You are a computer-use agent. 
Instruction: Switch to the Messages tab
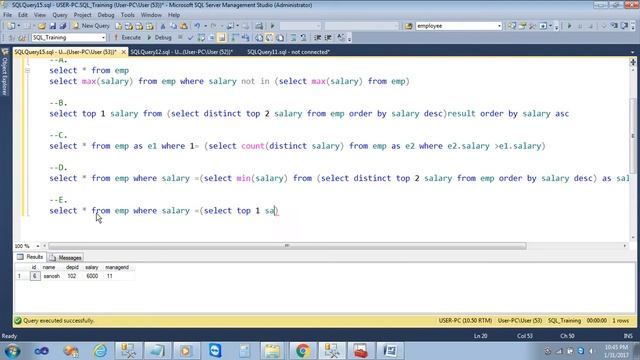coord(66,258)
